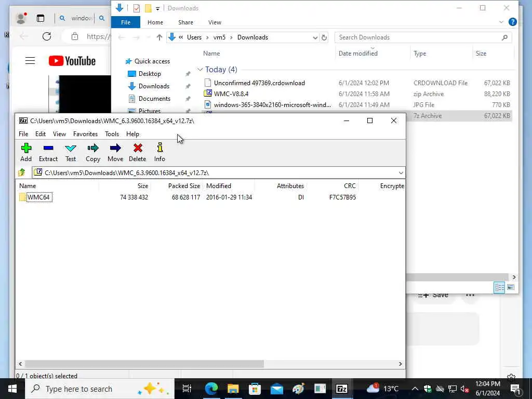Open the 7-Zip File menu
Screen dimensions: 532x399
23,134
